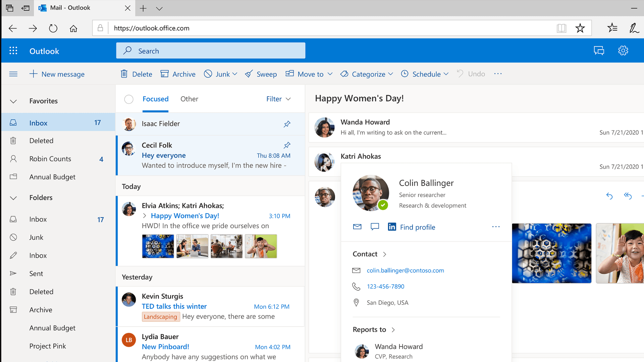Sweep emails with the Sweep icon

pyautogui.click(x=249, y=74)
